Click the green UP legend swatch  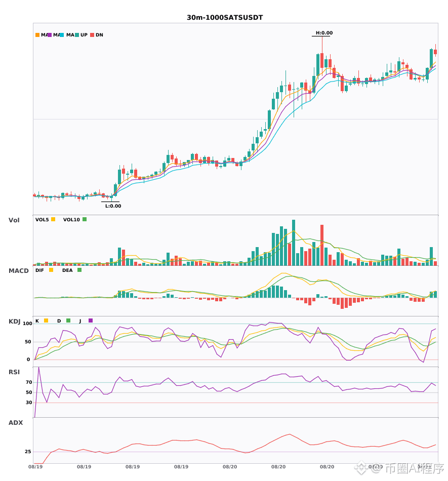pyautogui.click(x=77, y=35)
